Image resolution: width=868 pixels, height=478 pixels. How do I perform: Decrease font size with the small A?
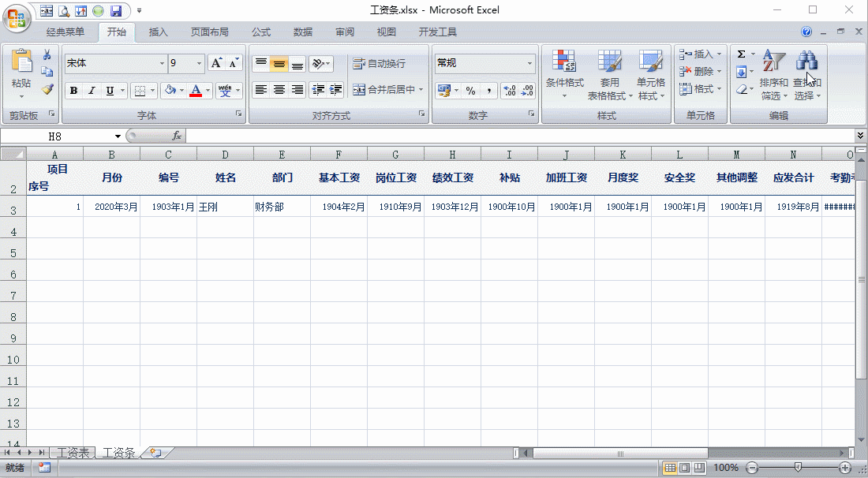coord(234,63)
